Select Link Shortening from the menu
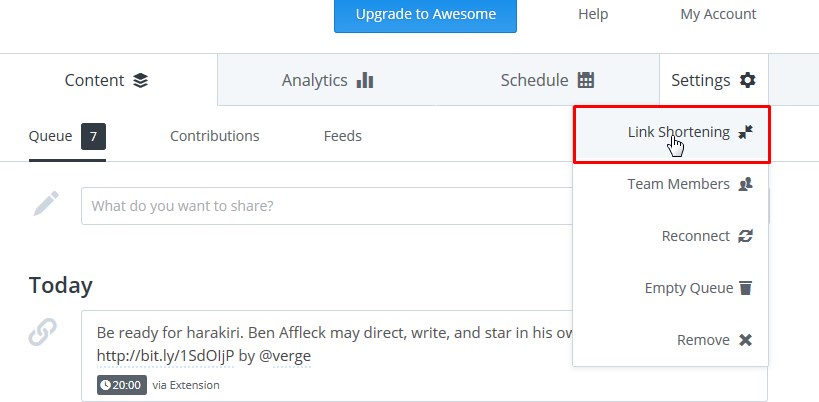 678,132
